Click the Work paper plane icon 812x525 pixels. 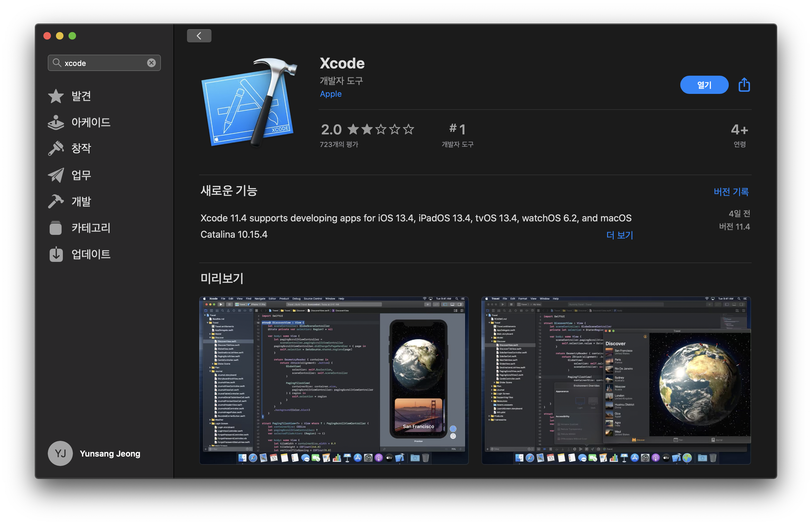point(56,175)
